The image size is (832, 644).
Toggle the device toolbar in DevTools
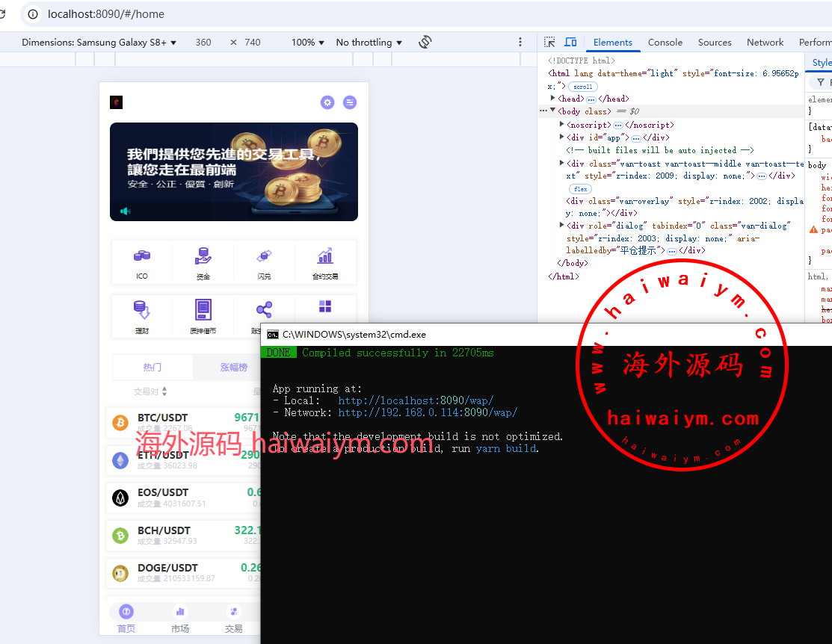tap(570, 43)
